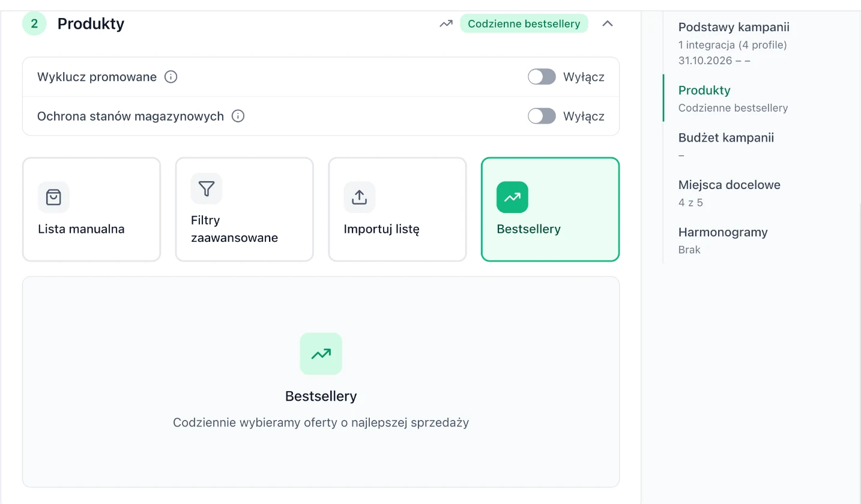
Task: Click the text Codziennie wybieramy oferty o najlepszej sprzedaży
Action: (321, 422)
